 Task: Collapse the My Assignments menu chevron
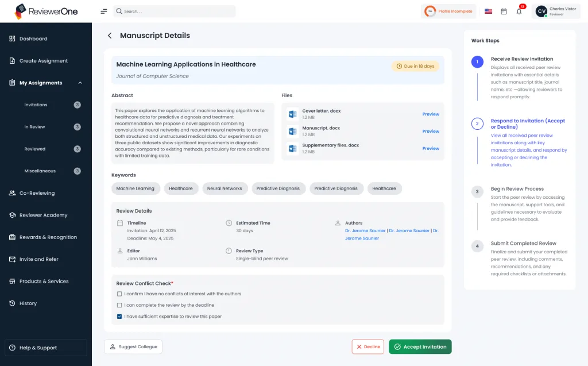click(x=80, y=83)
